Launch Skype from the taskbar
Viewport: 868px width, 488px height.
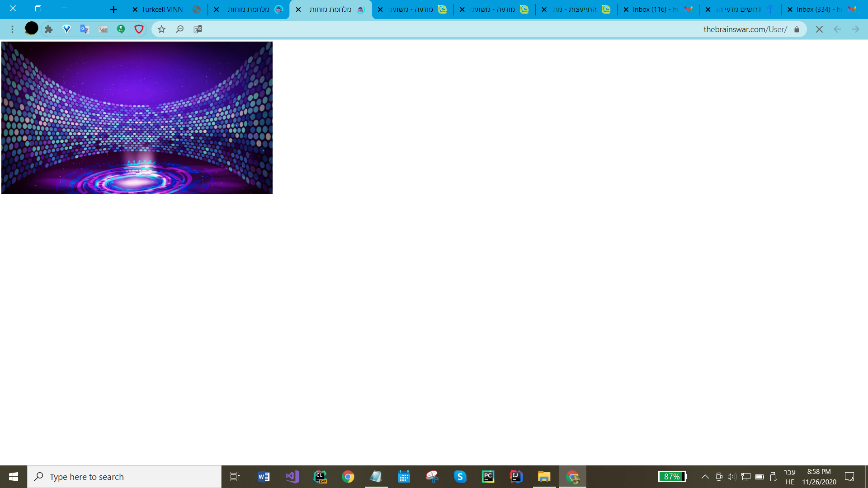[460, 476]
